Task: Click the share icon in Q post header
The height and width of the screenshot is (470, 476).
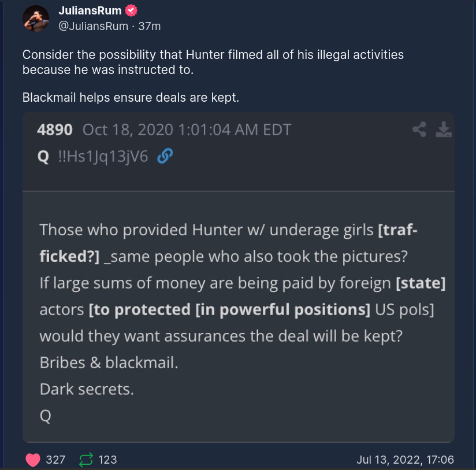Action: pyautogui.click(x=419, y=129)
